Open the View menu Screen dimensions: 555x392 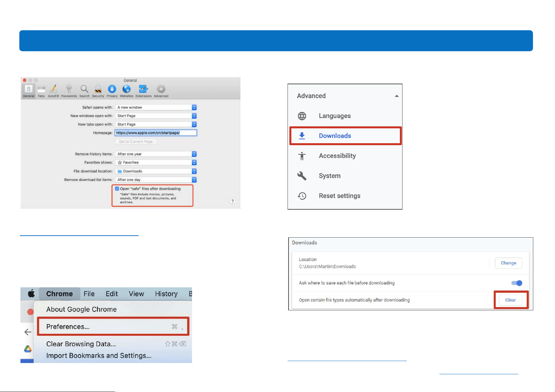[136, 294]
